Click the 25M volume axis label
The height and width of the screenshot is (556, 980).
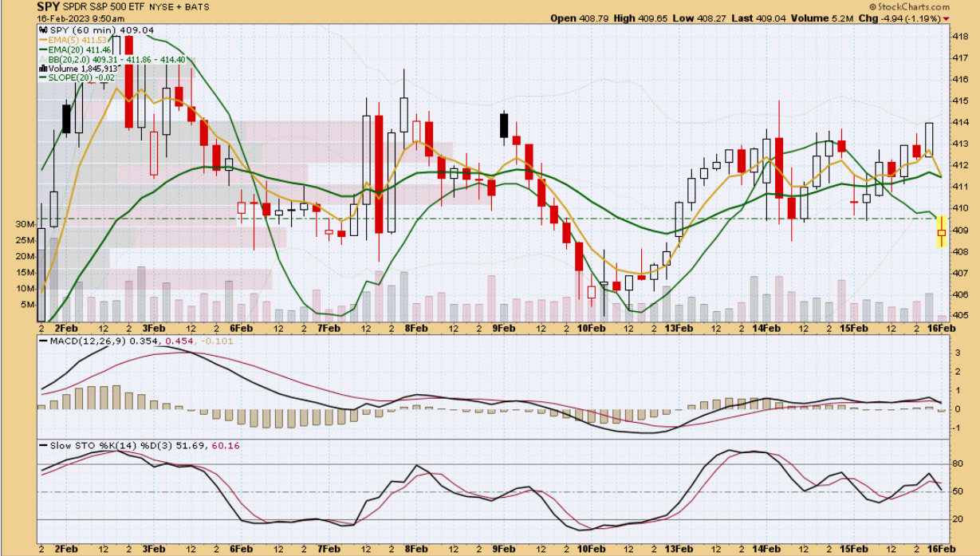click(26, 240)
